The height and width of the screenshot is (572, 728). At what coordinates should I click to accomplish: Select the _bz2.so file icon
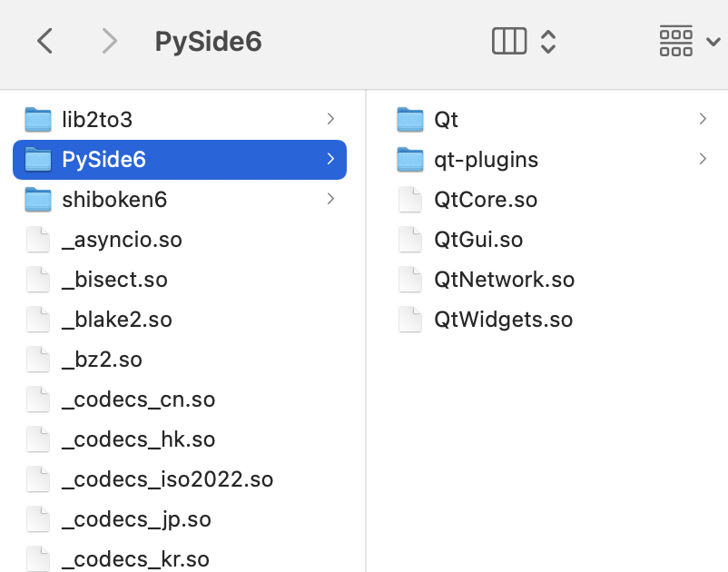pyautogui.click(x=38, y=360)
